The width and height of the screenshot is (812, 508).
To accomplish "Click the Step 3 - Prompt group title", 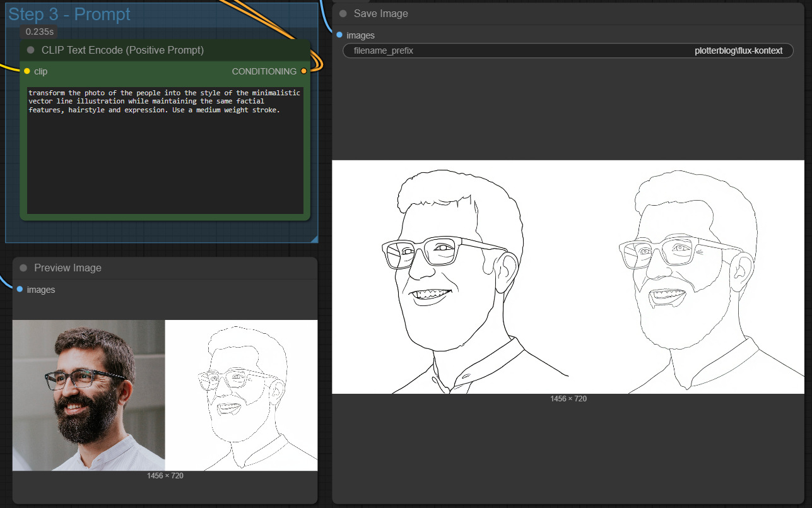I will click(69, 14).
